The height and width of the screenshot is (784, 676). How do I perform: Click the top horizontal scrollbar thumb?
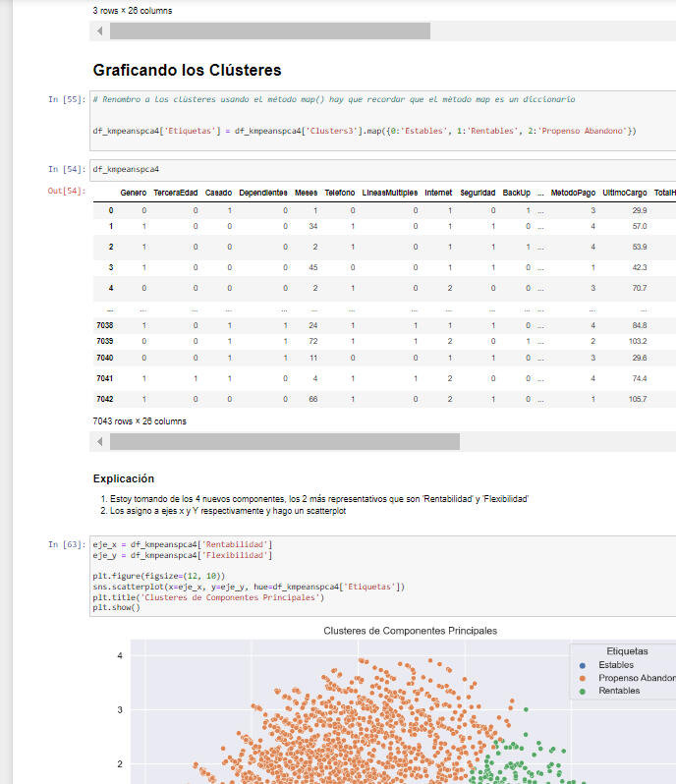pyautogui.click(x=269, y=31)
